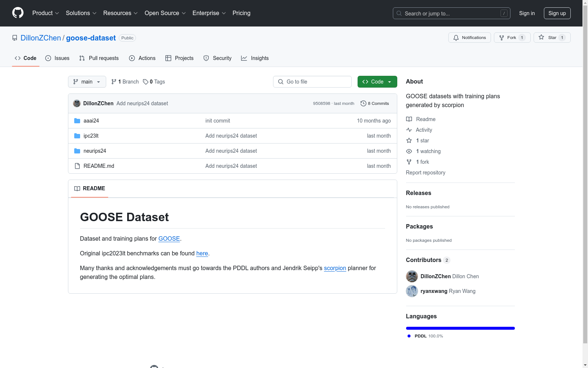The height and width of the screenshot is (368, 588).
Task: Open the Insights tab
Action: click(255, 58)
